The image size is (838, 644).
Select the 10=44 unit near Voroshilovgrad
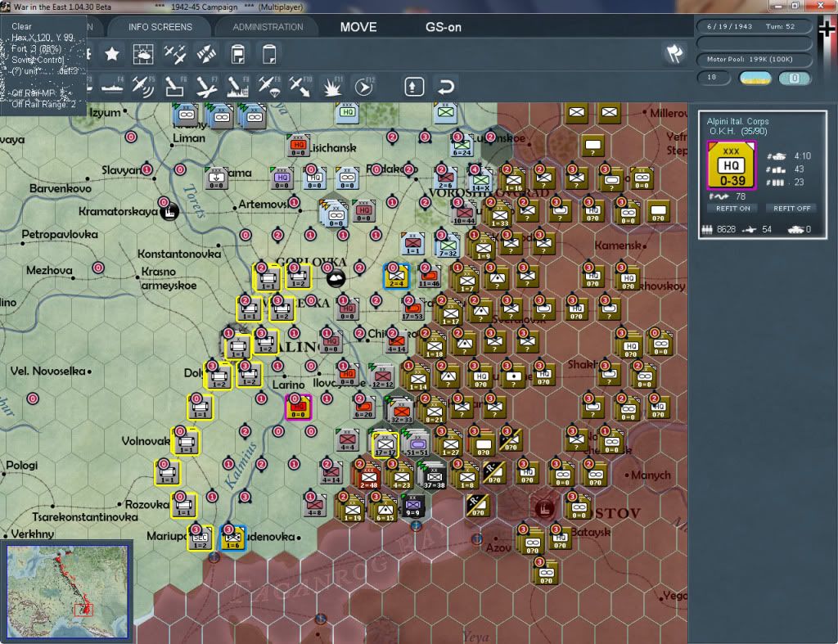[x=464, y=214]
